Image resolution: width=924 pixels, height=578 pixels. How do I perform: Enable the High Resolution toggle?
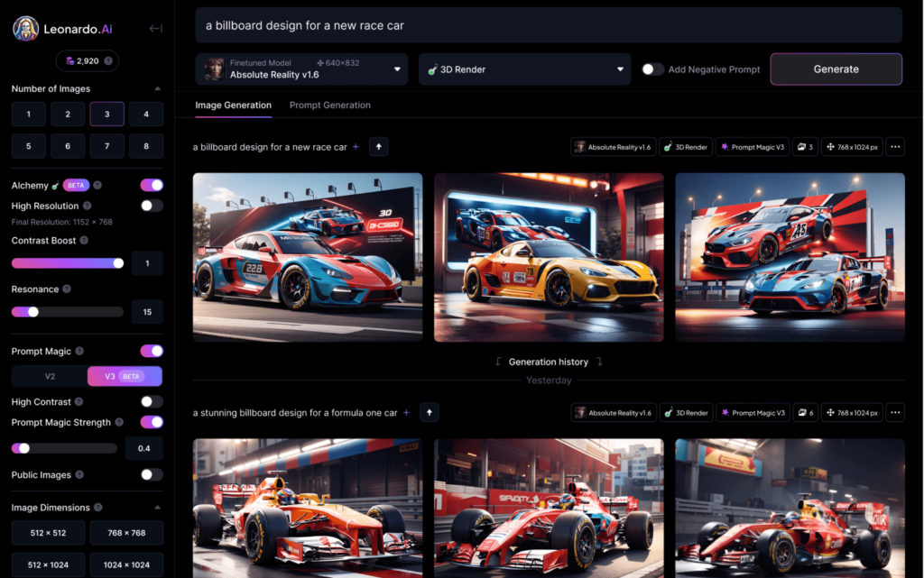pyautogui.click(x=152, y=206)
